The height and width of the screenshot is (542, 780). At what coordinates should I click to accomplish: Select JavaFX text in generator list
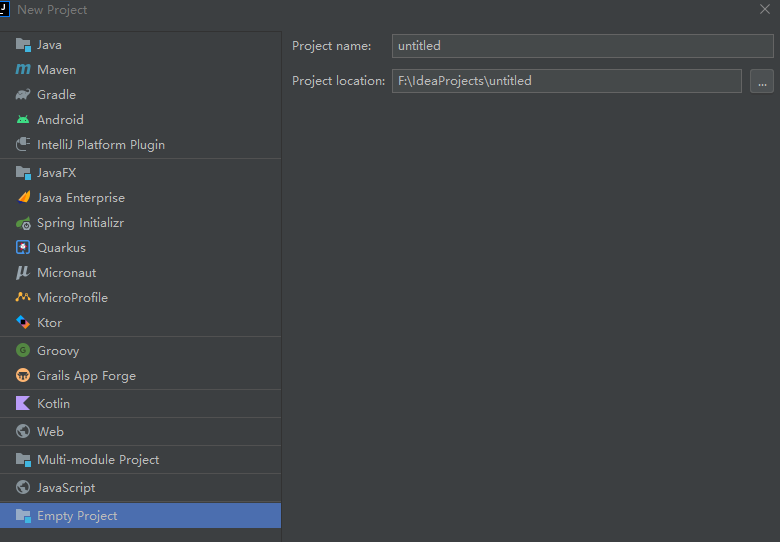pyautogui.click(x=57, y=173)
